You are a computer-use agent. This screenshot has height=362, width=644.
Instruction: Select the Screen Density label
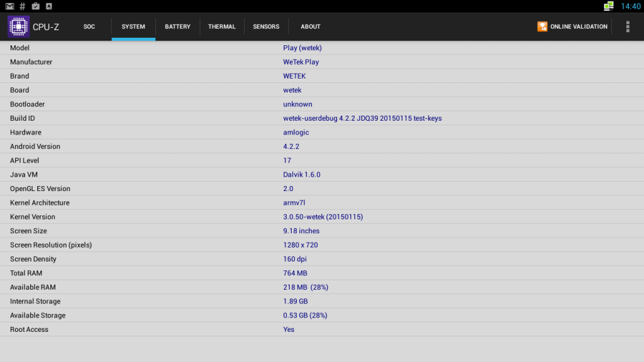(x=33, y=259)
